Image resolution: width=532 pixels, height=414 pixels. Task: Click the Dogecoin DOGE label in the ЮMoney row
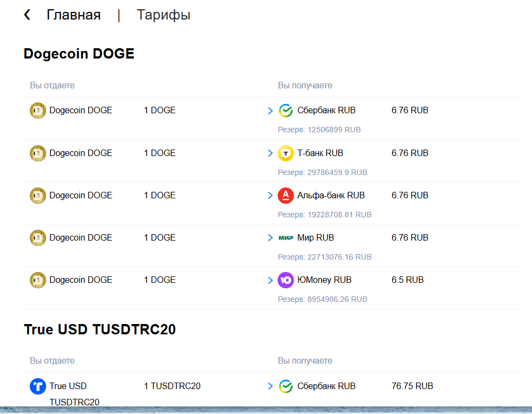(x=81, y=280)
